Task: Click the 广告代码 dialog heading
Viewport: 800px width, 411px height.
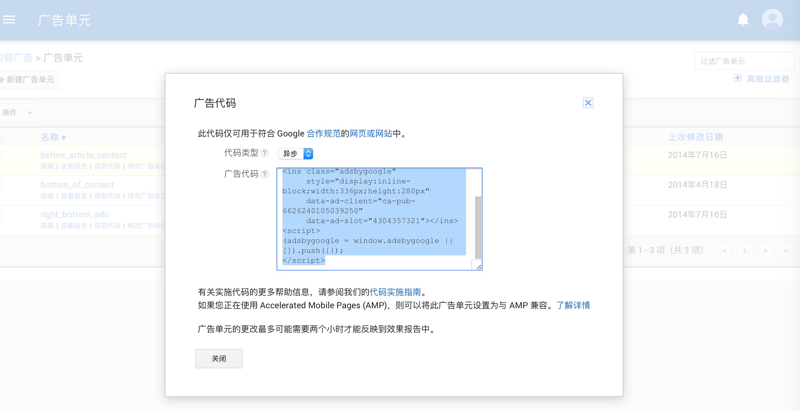Action: click(x=215, y=103)
